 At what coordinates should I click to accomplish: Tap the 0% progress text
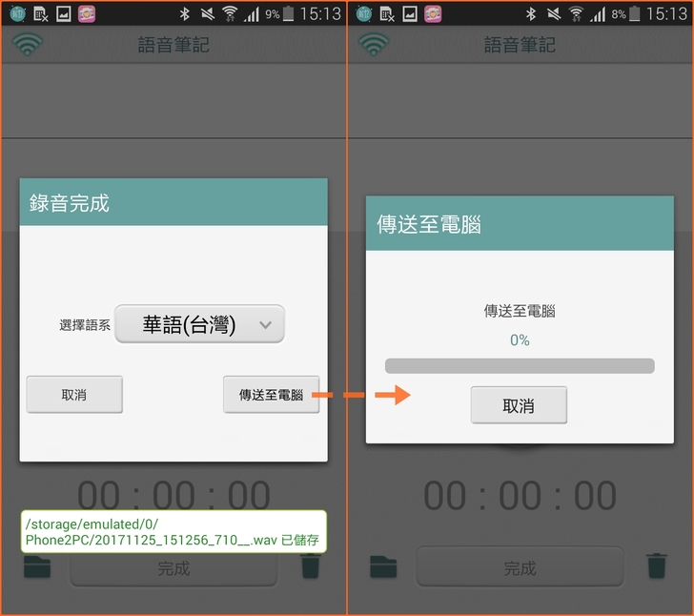(x=520, y=339)
